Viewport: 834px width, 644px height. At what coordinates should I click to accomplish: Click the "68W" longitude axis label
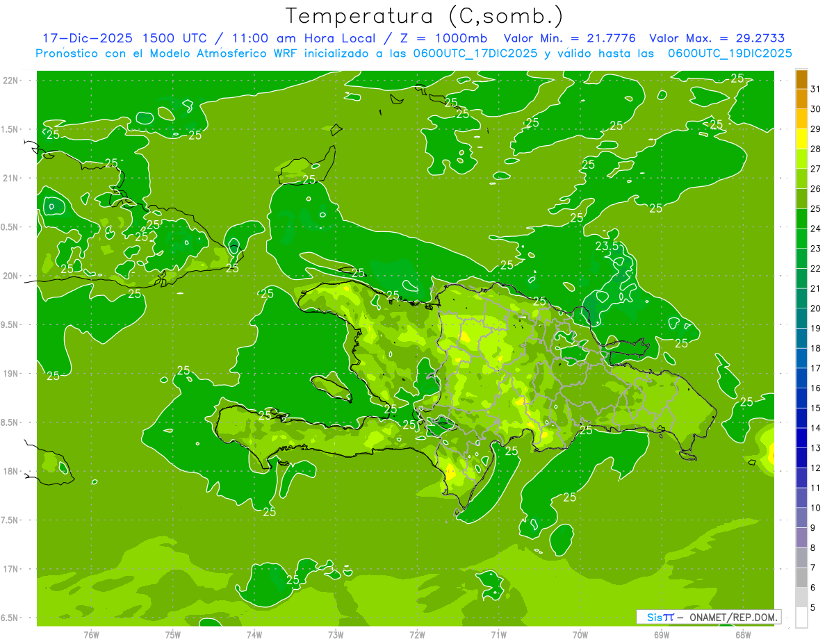click(x=743, y=635)
